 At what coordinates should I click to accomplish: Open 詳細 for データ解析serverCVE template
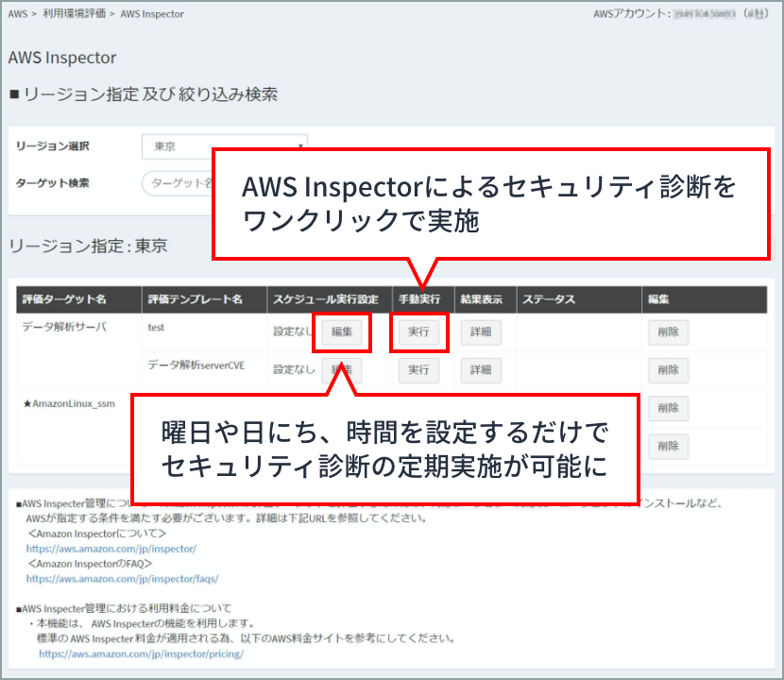click(481, 370)
